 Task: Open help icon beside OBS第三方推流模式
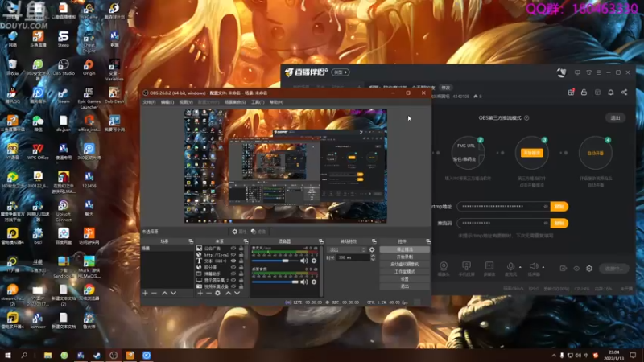[526, 117]
